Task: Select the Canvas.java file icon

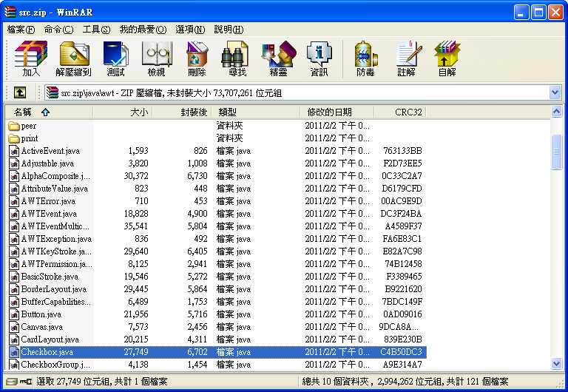Action: click(x=14, y=327)
